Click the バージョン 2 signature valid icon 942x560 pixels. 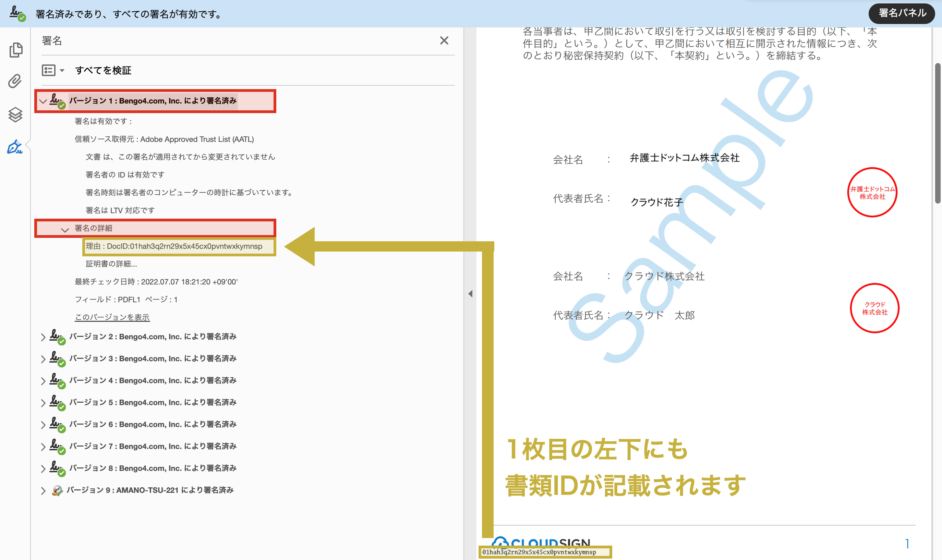[x=57, y=337]
